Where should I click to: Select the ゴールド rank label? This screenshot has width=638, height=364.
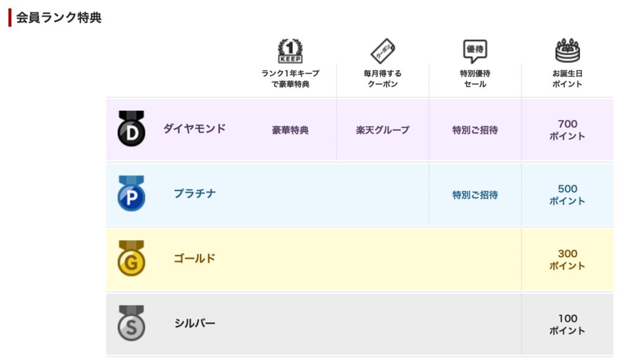point(194,258)
